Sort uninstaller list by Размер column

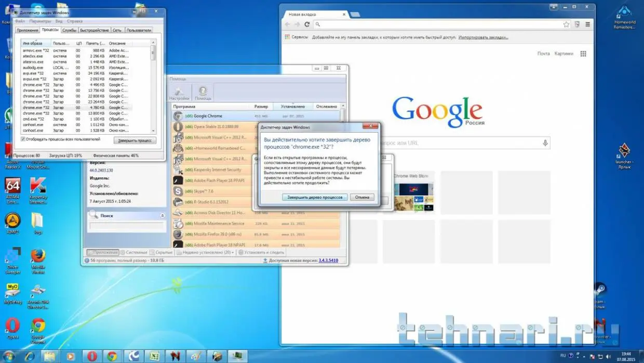coord(261,107)
